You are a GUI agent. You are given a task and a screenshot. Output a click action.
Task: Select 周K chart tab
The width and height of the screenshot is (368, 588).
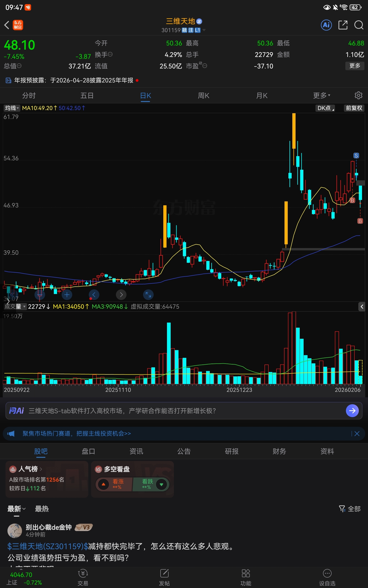204,96
